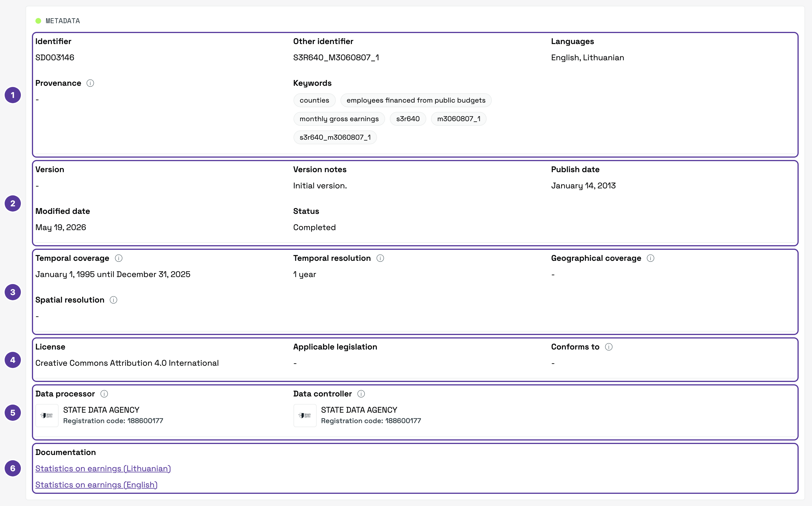Click the 'Applicable legislation' label

pos(335,347)
